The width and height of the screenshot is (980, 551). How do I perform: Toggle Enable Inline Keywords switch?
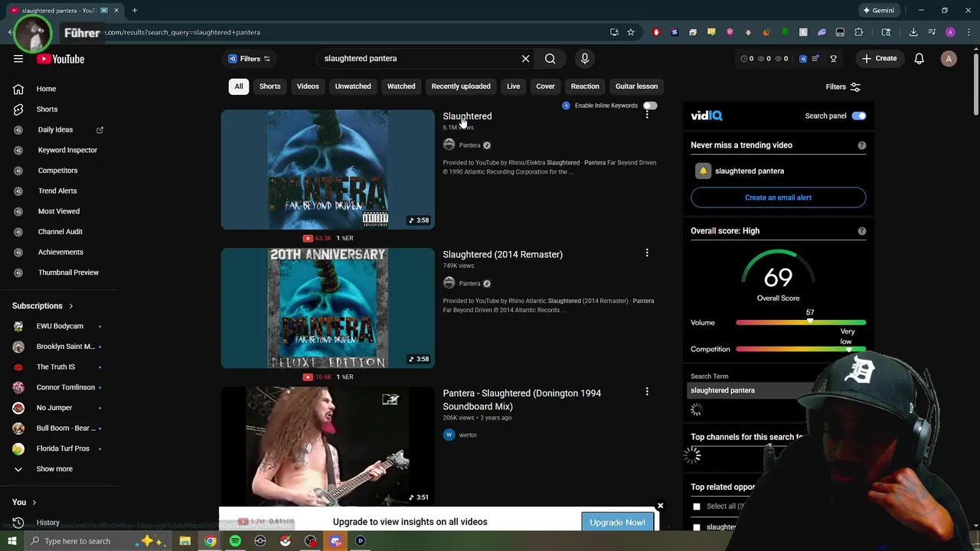[x=649, y=106]
